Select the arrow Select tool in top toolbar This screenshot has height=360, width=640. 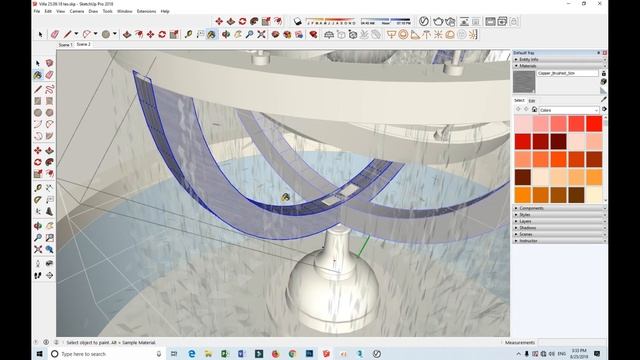[40, 35]
